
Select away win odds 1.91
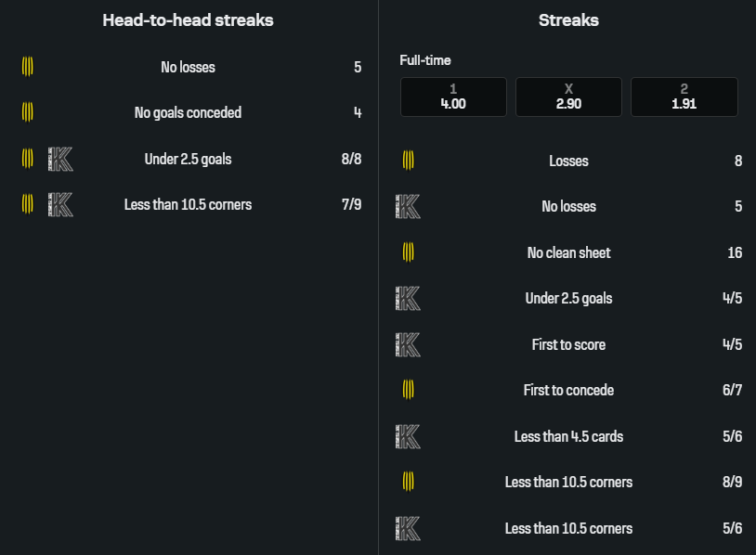684,97
